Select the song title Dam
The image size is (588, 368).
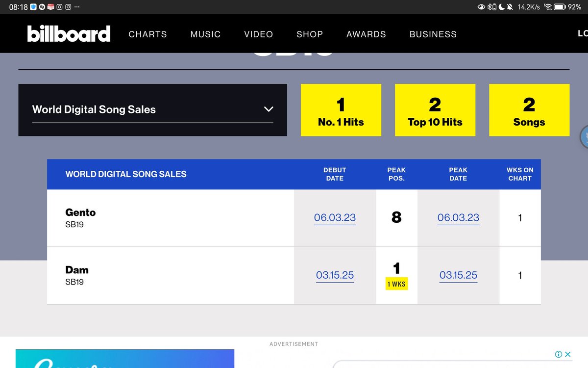click(77, 270)
